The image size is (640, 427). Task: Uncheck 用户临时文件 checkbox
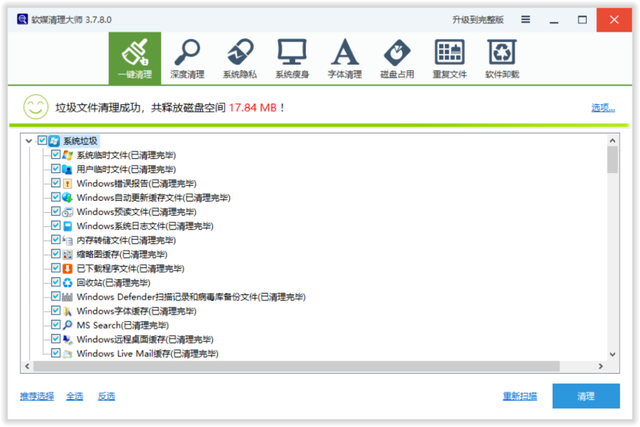tap(56, 169)
